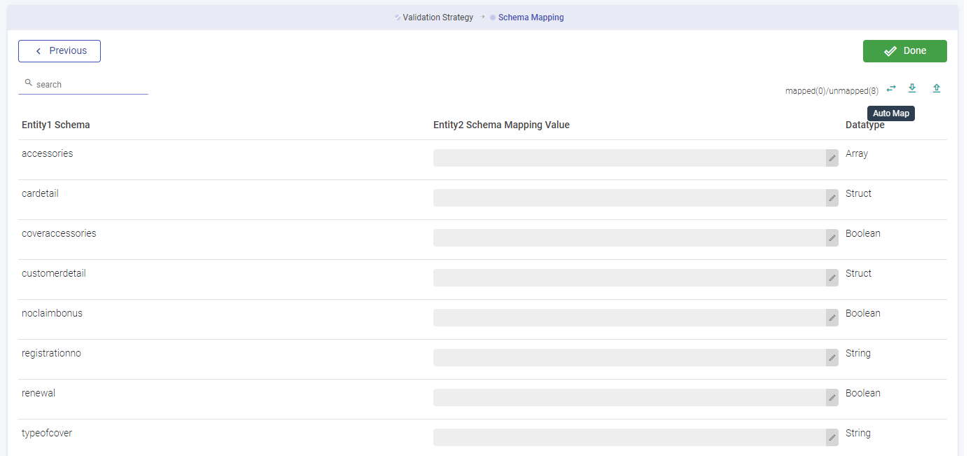Click the Boolean datatype of renewal
Image resolution: width=980 pixels, height=456 pixels.
[x=863, y=393]
